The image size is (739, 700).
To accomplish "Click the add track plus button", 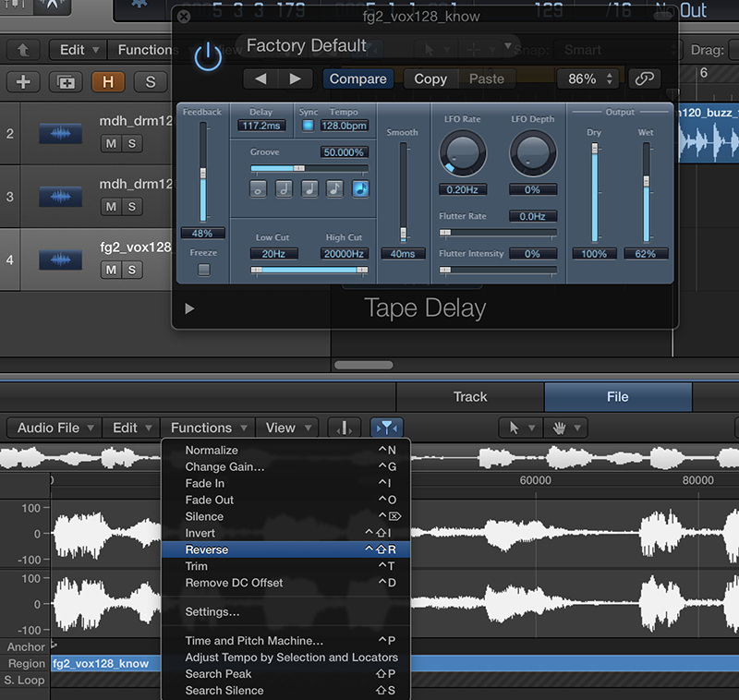I will coord(23,82).
